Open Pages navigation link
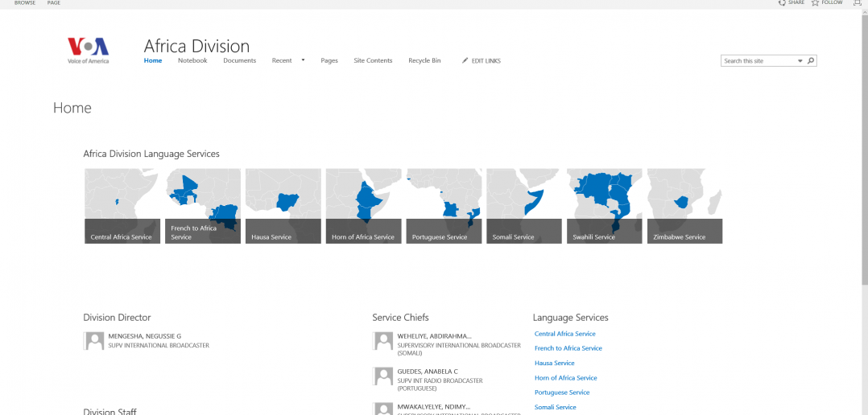Image resolution: width=868 pixels, height=415 pixels. 329,61
